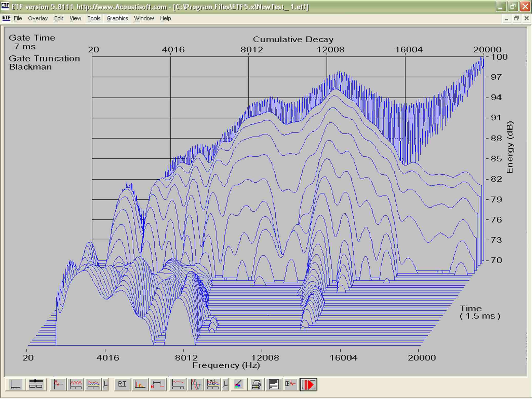Restore the inner document window
This screenshot has width=532, height=399.
click(516, 18)
